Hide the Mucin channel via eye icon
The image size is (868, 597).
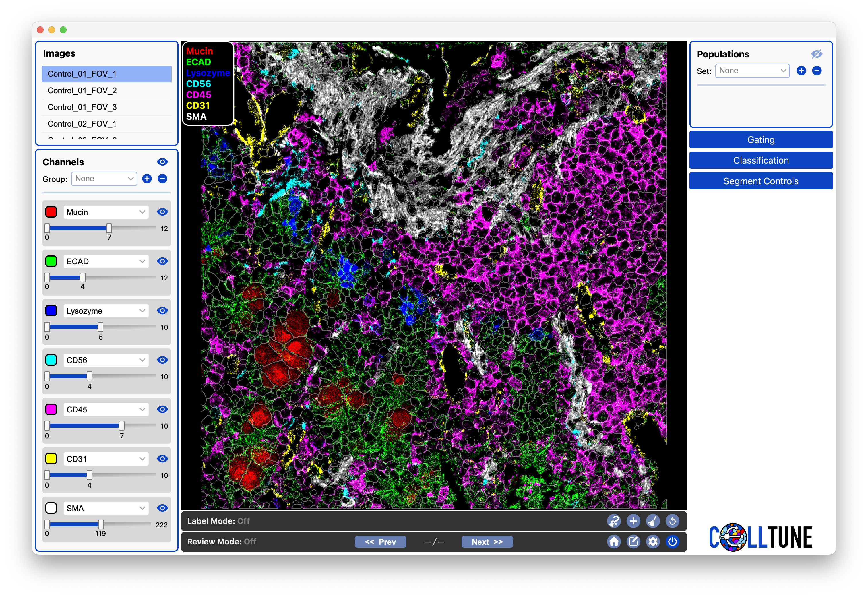[162, 212]
